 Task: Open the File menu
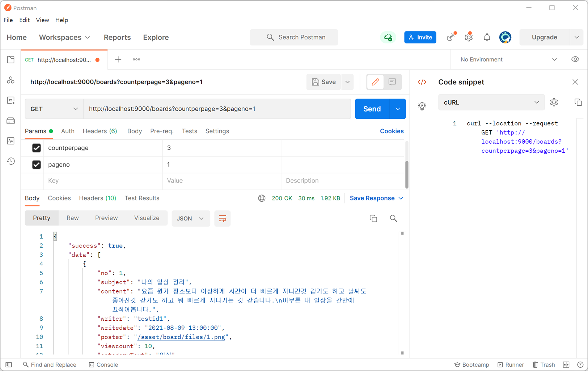8,20
